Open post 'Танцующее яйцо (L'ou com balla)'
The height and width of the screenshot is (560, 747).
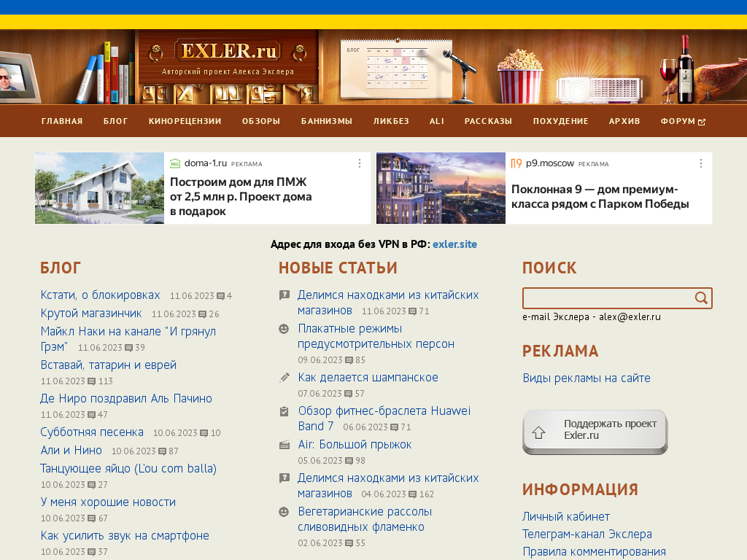(x=128, y=469)
